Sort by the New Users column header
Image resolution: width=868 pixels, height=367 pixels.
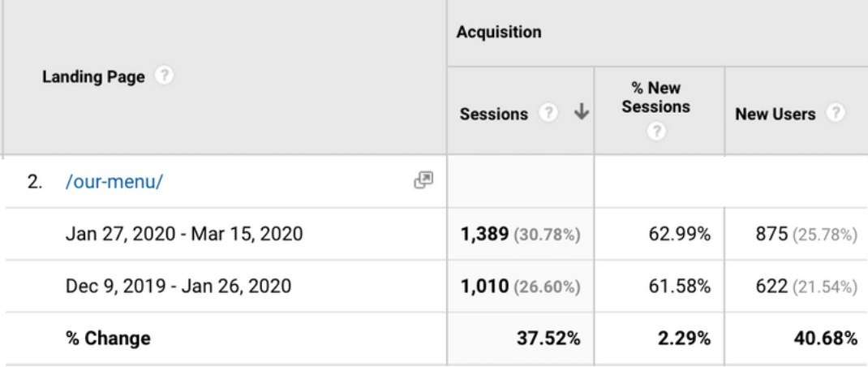(775, 114)
